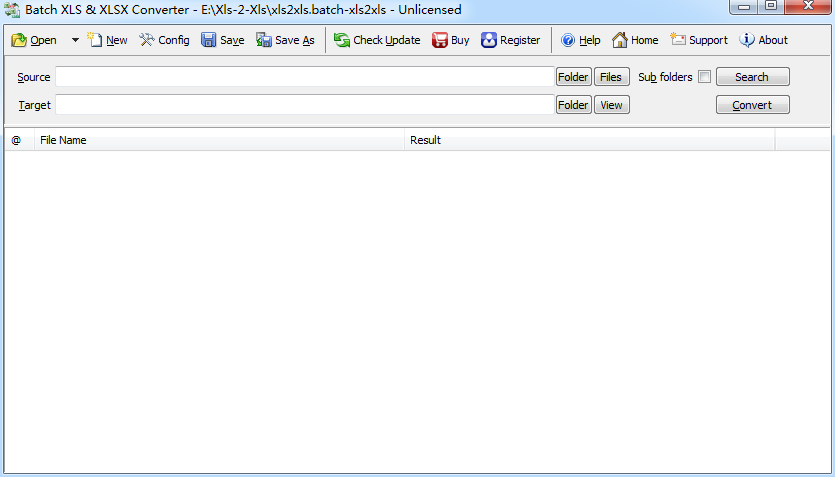Open Help from the toolbar
835x477 pixels.
tap(580, 40)
